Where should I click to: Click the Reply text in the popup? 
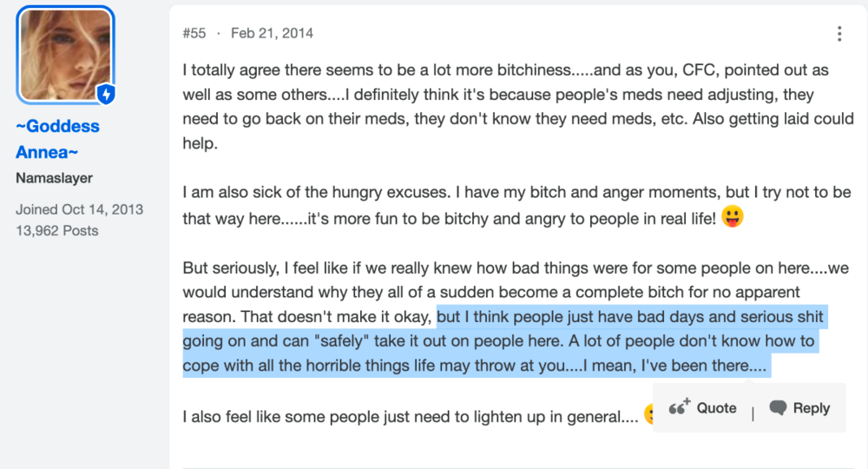(x=811, y=408)
